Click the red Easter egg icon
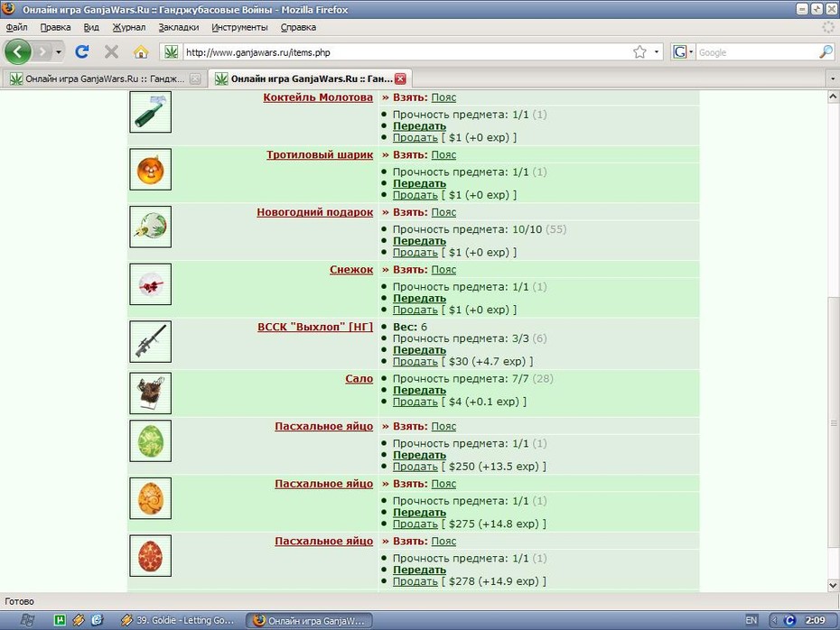Image resolution: width=840 pixels, height=630 pixels. [x=151, y=556]
